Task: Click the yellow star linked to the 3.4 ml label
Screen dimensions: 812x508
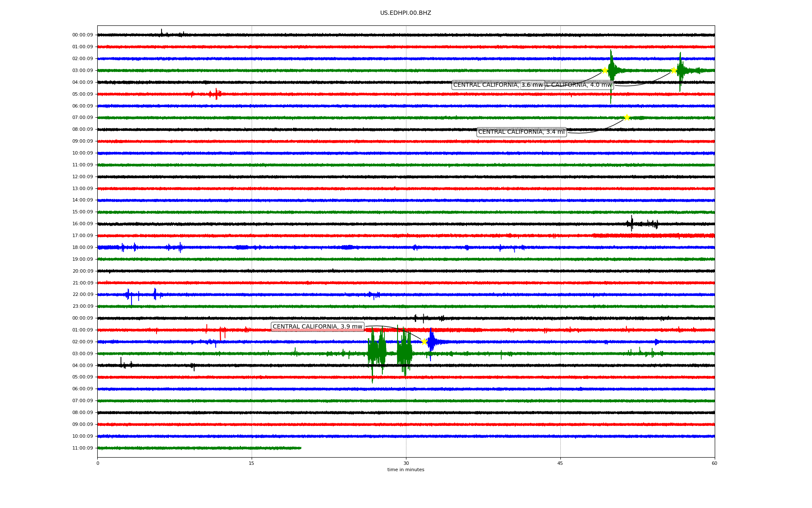Action: (x=627, y=117)
